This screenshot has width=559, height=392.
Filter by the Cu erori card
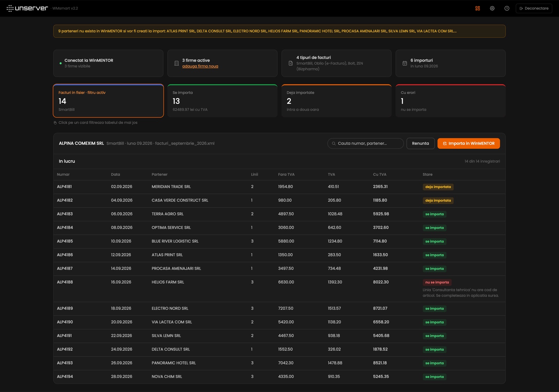[450, 101]
